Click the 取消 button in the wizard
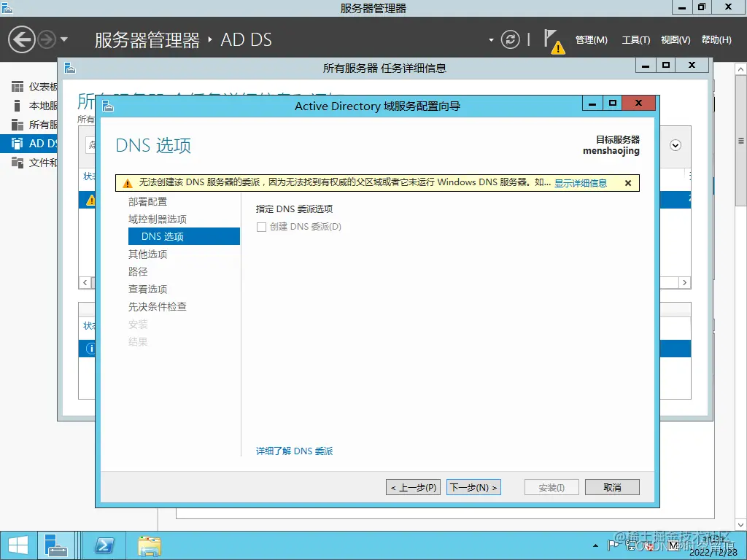747x560 pixels. pos(612,487)
